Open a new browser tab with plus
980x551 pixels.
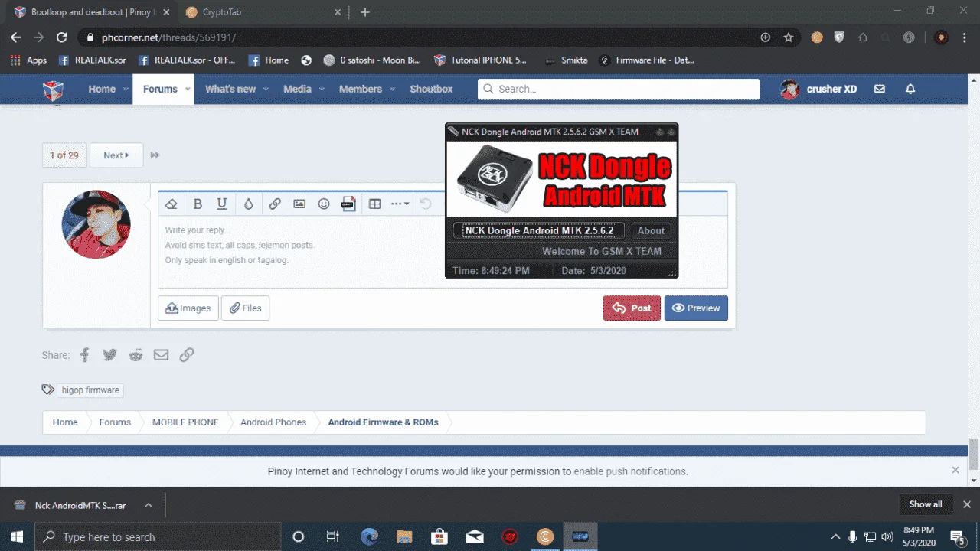[x=365, y=12]
